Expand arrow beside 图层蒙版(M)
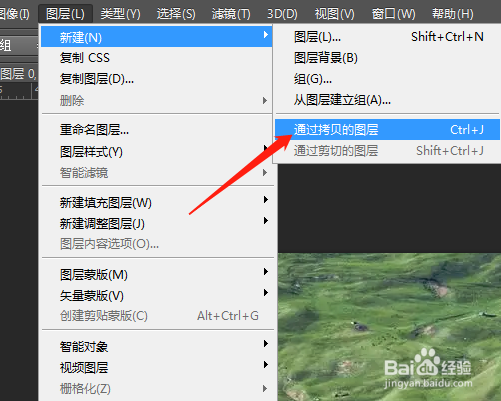Image resolution: width=501 pixels, height=401 pixels. pyautogui.click(x=265, y=272)
